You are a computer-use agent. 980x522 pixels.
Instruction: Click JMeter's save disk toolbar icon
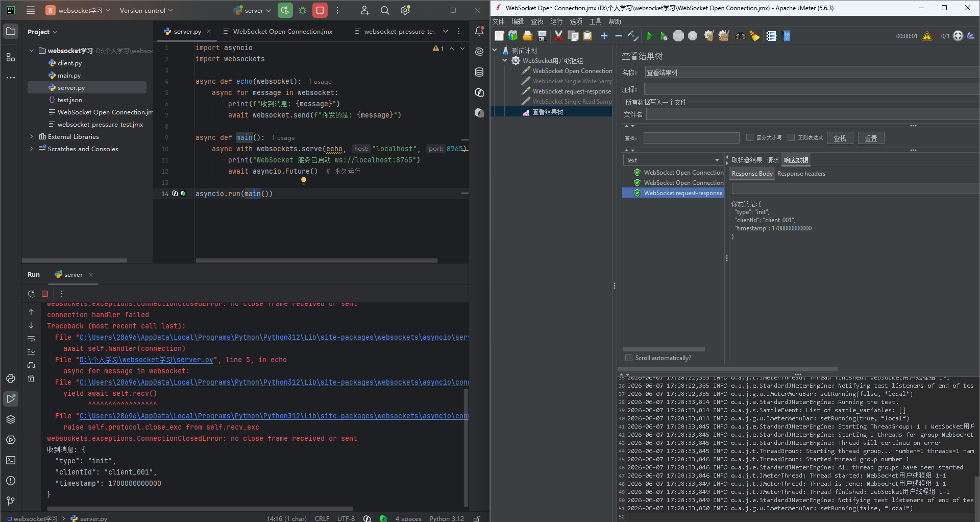[542, 36]
